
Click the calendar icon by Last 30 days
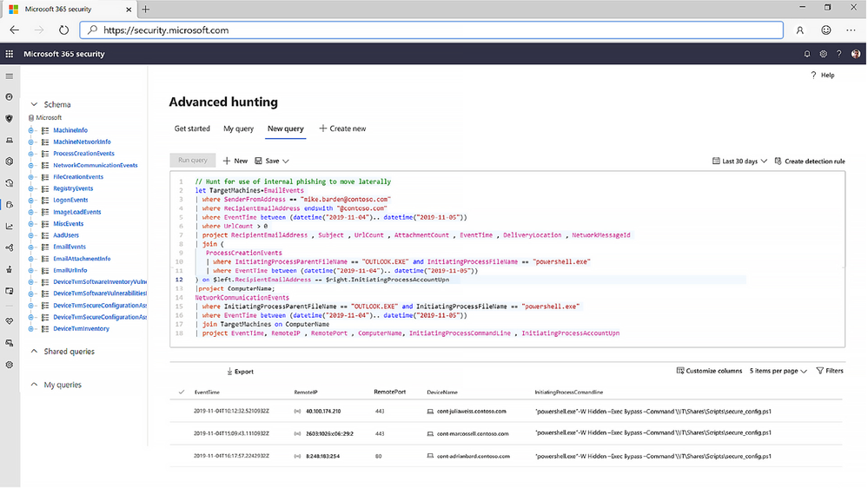716,161
